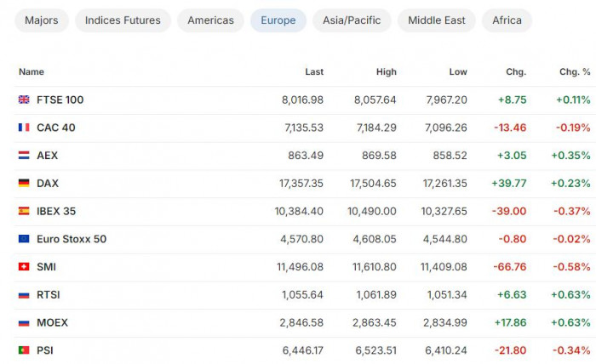Switch to the Majors tab
This screenshot has height=364, width=596.
(x=42, y=20)
